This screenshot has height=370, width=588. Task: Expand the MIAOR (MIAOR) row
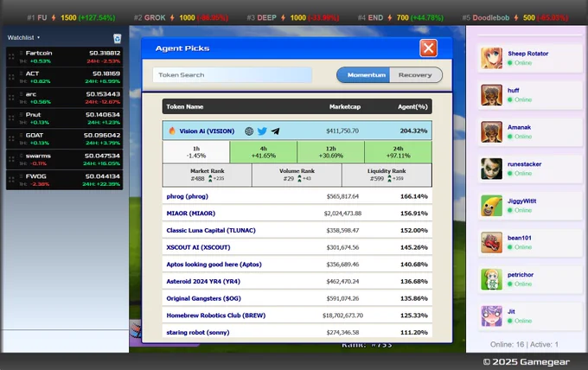pos(297,214)
